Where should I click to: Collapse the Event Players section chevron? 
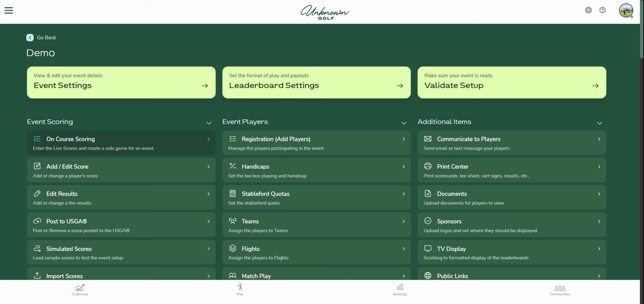404,123
